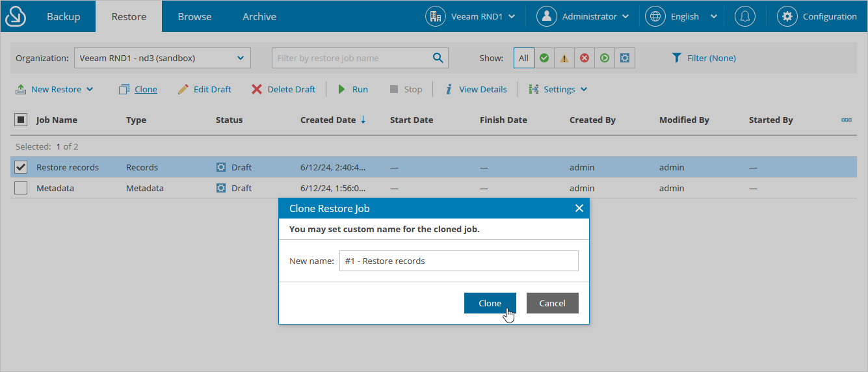Viewport: 868px width, 372px height.
Task: Open the column chooser dots icon
Action: pyautogui.click(x=847, y=120)
